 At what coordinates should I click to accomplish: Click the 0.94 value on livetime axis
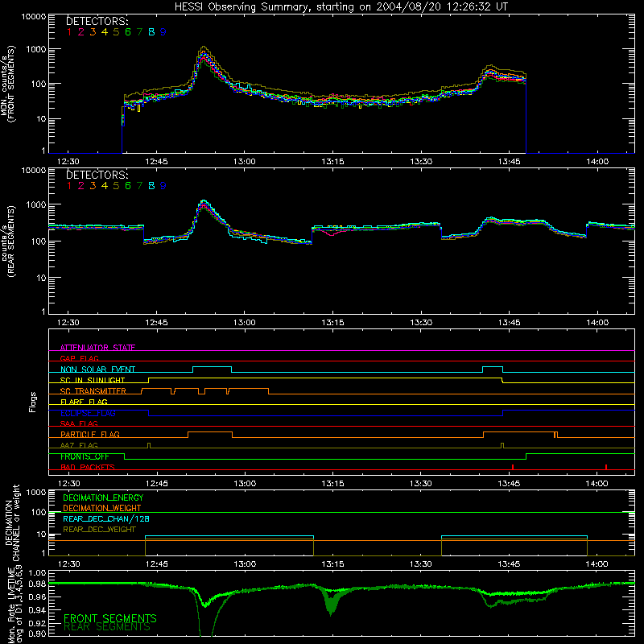click(x=37, y=610)
